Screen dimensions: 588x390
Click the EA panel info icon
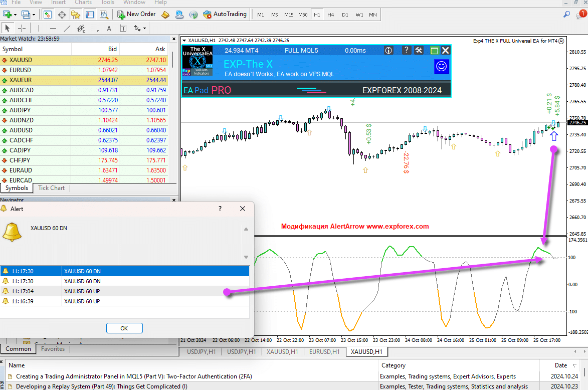tap(388, 50)
